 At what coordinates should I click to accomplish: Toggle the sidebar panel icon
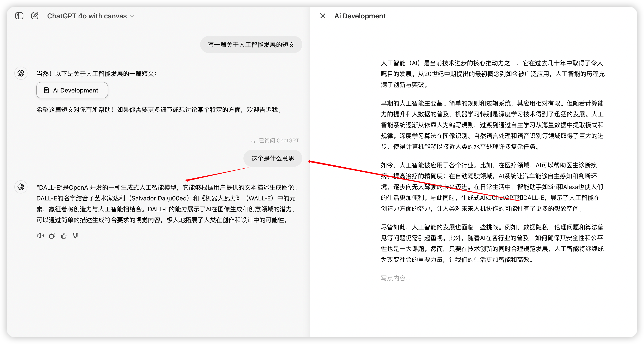click(19, 16)
